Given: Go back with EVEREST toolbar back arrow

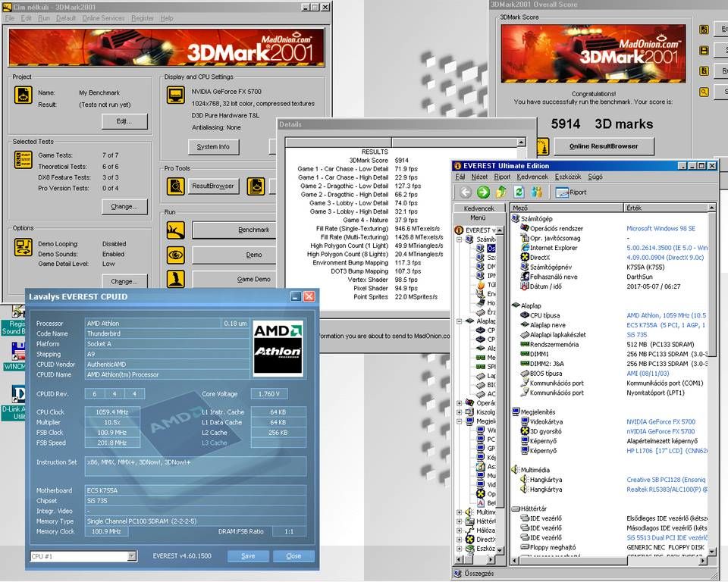Looking at the screenshot, I should tap(466, 192).
